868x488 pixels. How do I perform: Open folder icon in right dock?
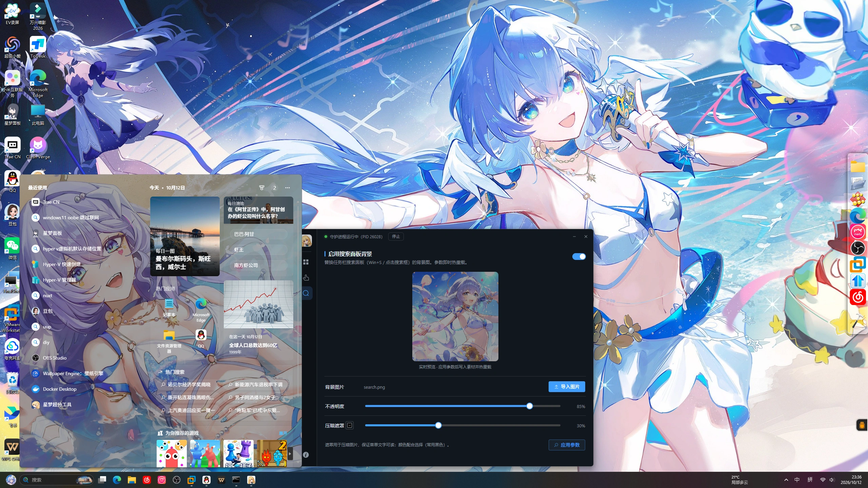pos(858,167)
